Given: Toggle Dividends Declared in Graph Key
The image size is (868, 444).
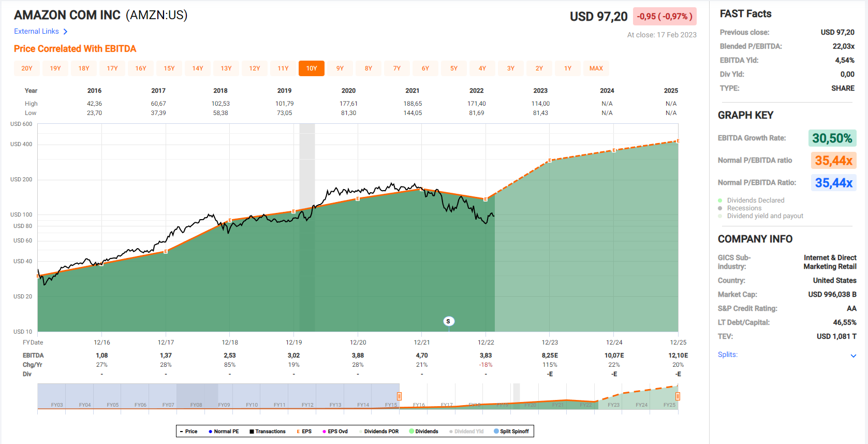Looking at the screenshot, I should pyautogui.click(x=755, y=200).
